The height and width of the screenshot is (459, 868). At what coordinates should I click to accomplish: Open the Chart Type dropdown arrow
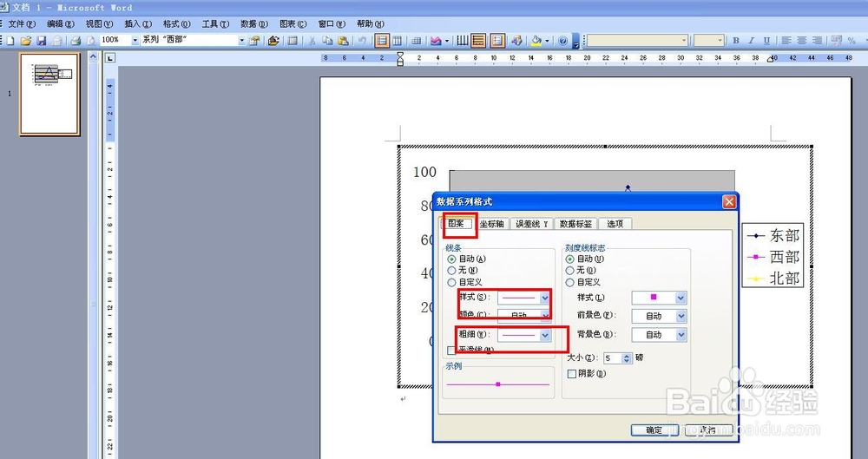tap(447, 41)
